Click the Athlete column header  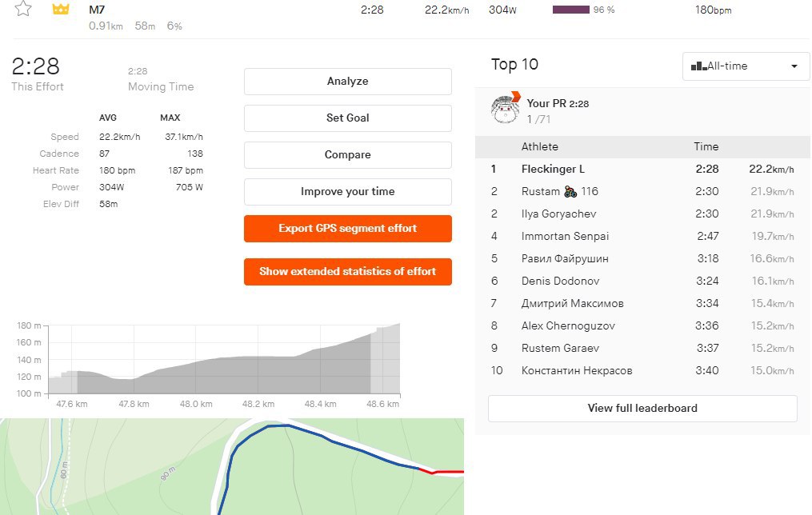540,147
